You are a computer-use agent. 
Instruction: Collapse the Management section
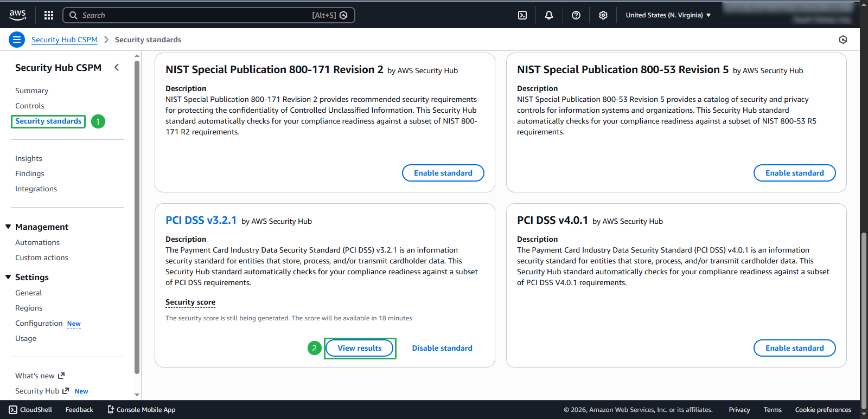click(8, 227)
